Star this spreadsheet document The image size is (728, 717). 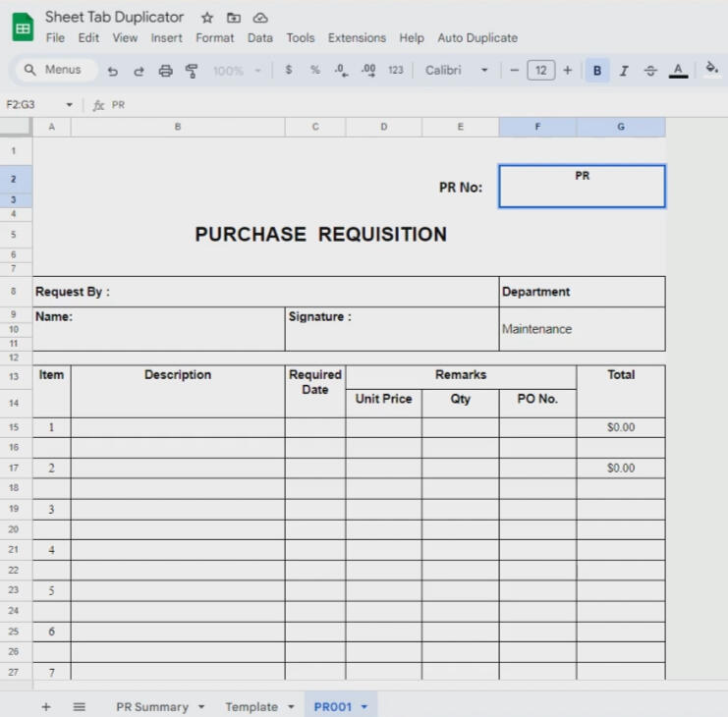(x=207, y=18)
